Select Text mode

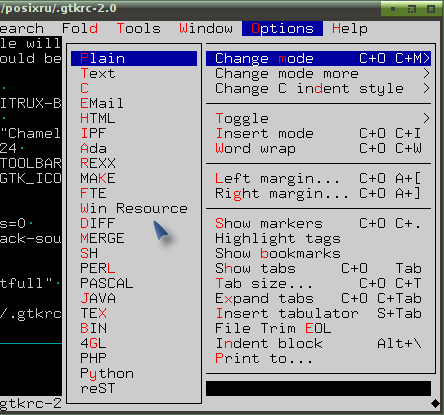tap(134, 73)
